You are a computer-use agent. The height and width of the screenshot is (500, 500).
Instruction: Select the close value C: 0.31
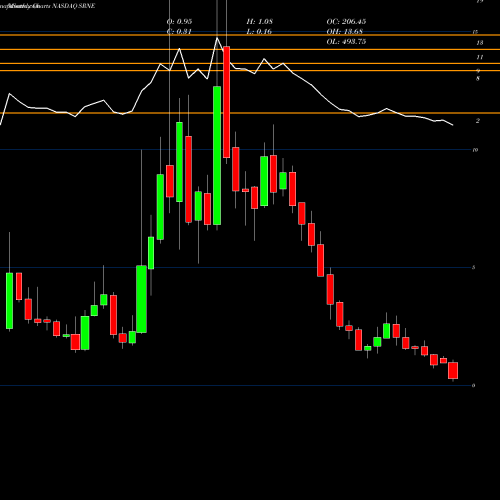click(179, 31)
